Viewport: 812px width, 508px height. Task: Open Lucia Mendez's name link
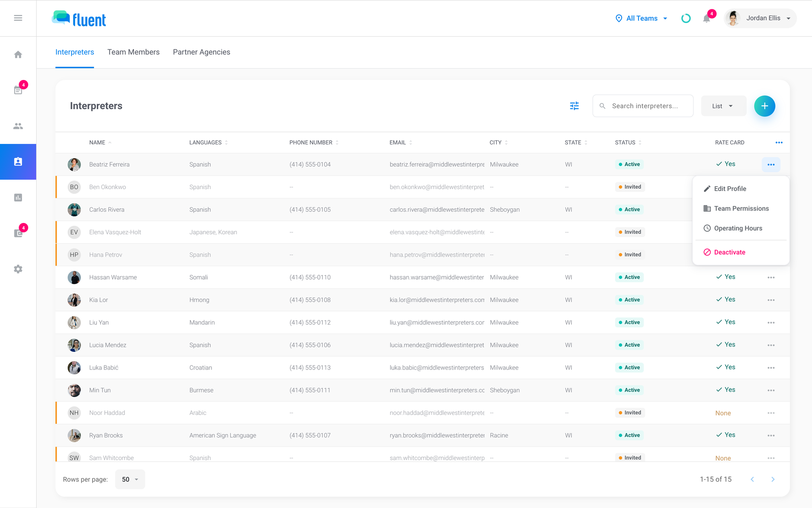pos(108,345)
